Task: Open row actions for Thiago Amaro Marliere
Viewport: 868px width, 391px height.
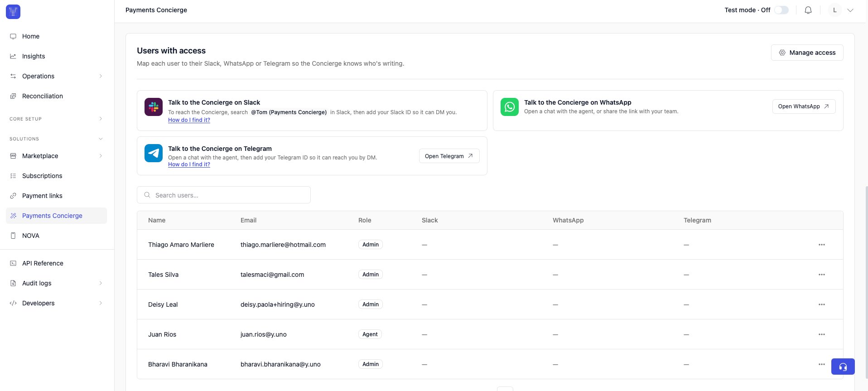Action: point(822,245)
